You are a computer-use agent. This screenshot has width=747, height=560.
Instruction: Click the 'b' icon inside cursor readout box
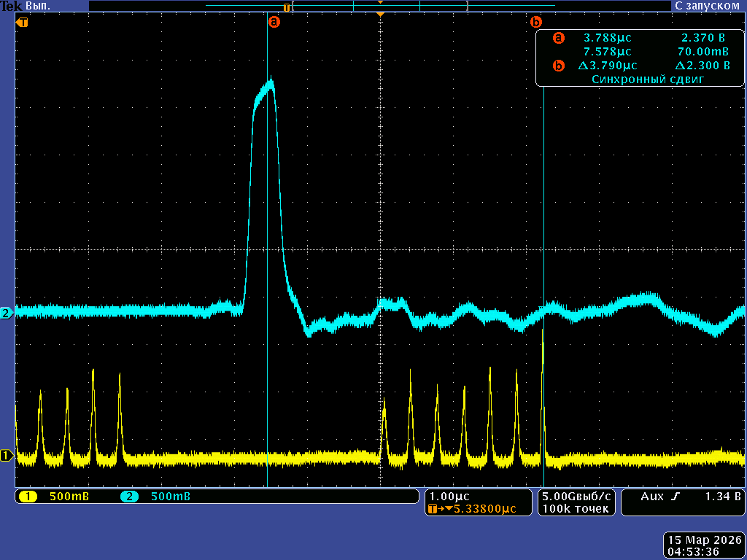point(559,66)
